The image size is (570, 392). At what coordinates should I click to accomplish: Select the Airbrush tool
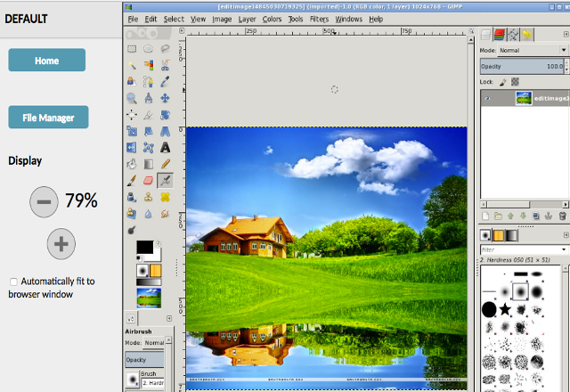(x=165, y=180)
